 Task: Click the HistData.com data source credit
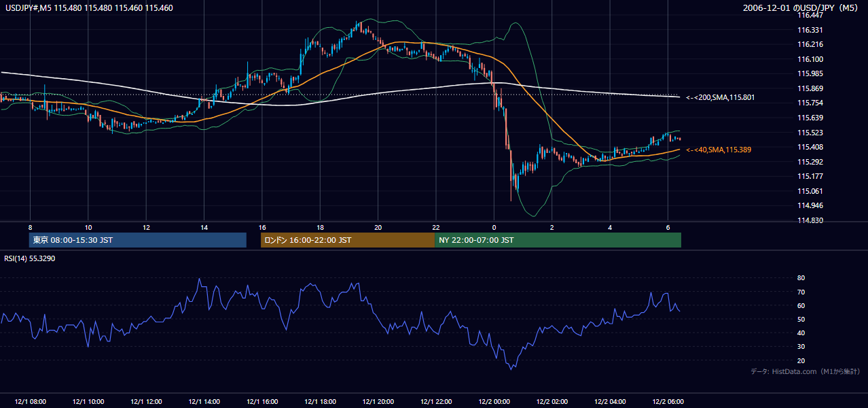(806, 371)
